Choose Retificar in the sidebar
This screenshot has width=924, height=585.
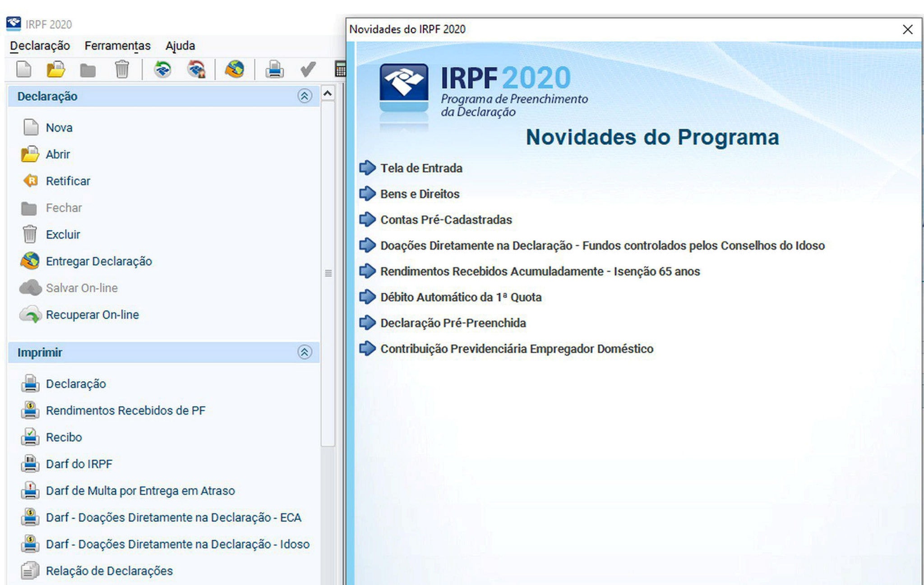tap(68, 181)
